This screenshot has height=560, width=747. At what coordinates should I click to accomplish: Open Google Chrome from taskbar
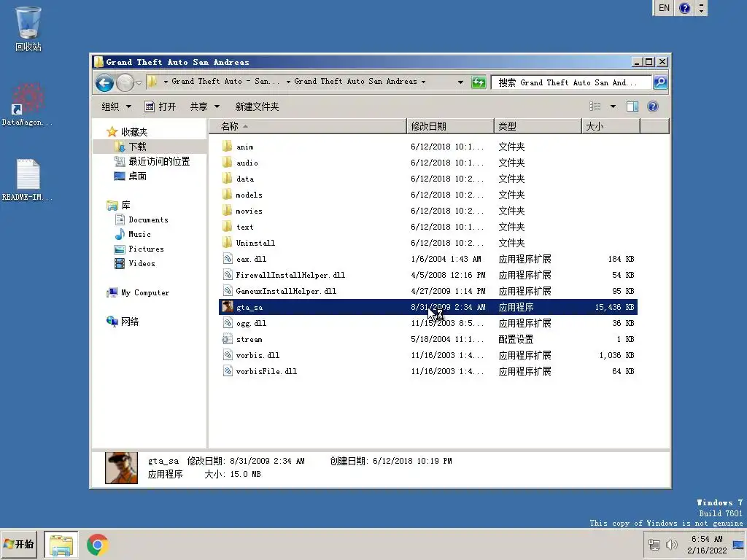tap(98, 545)
